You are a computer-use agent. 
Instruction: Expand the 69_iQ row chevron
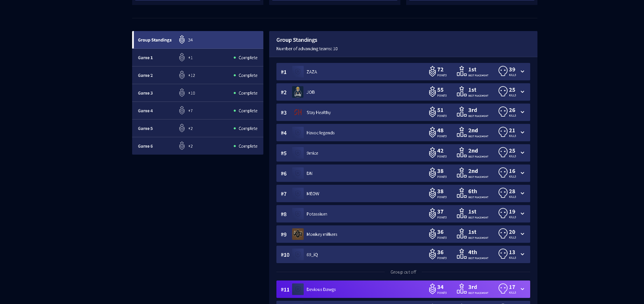click(x=522, y=255)
